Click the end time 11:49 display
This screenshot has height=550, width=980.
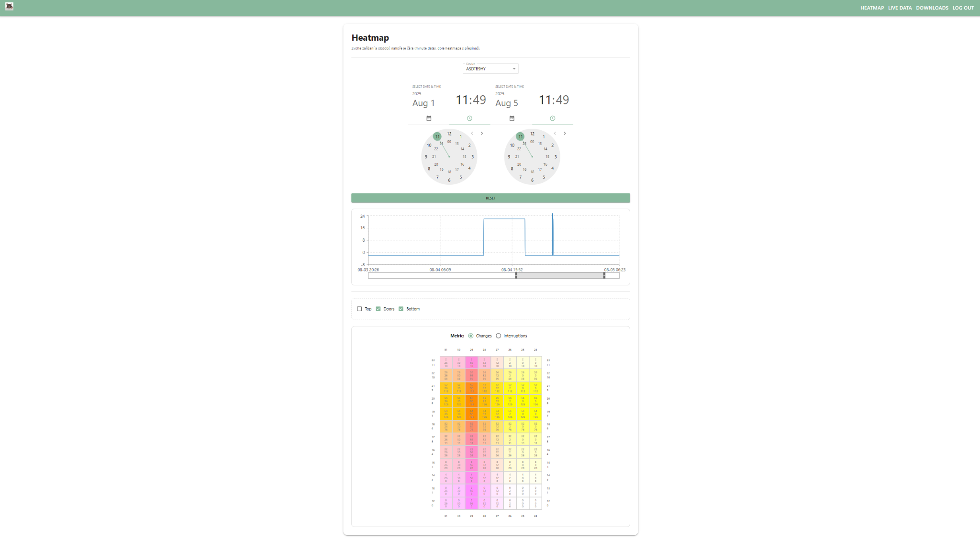click(554, 100)
